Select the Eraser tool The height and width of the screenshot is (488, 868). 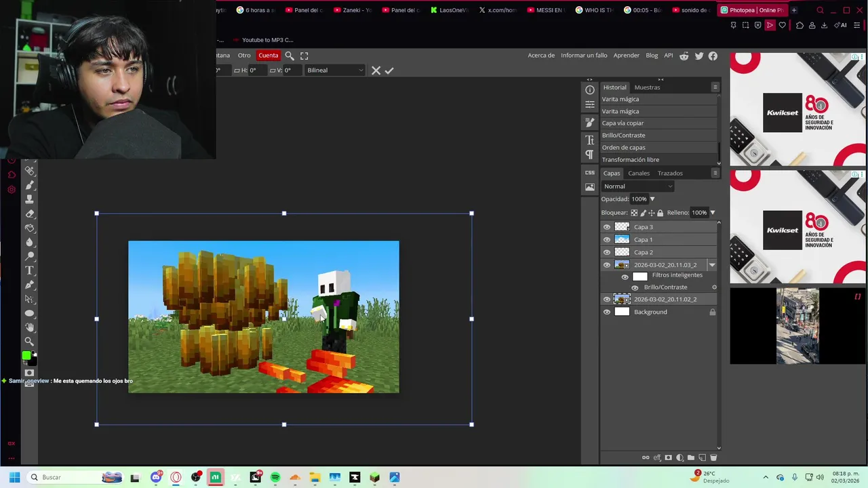(x=30, y=213)
